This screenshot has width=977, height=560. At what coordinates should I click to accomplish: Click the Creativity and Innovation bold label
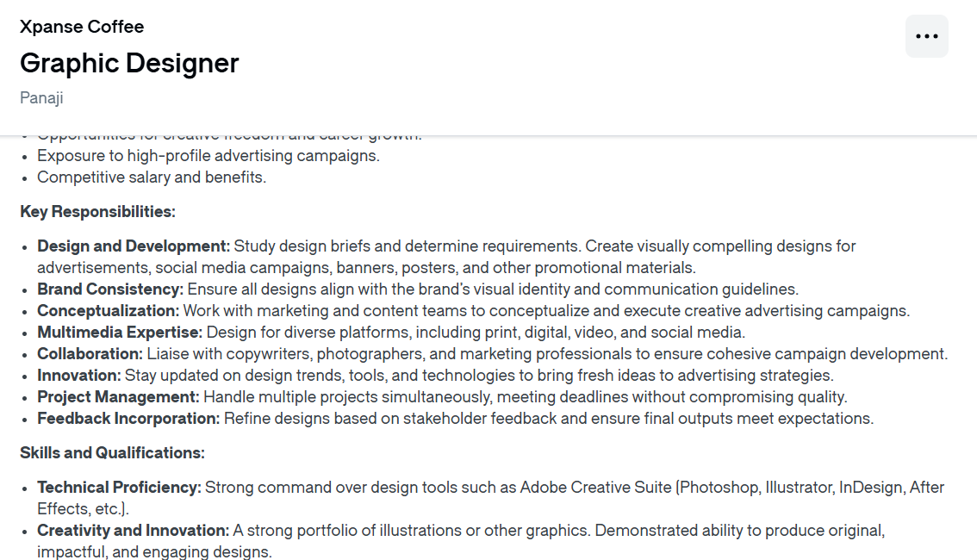point(133,531)
